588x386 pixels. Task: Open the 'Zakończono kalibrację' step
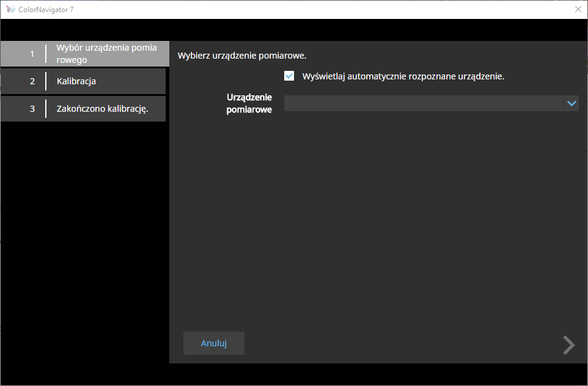pyautogui.click(x=102, y=109)
